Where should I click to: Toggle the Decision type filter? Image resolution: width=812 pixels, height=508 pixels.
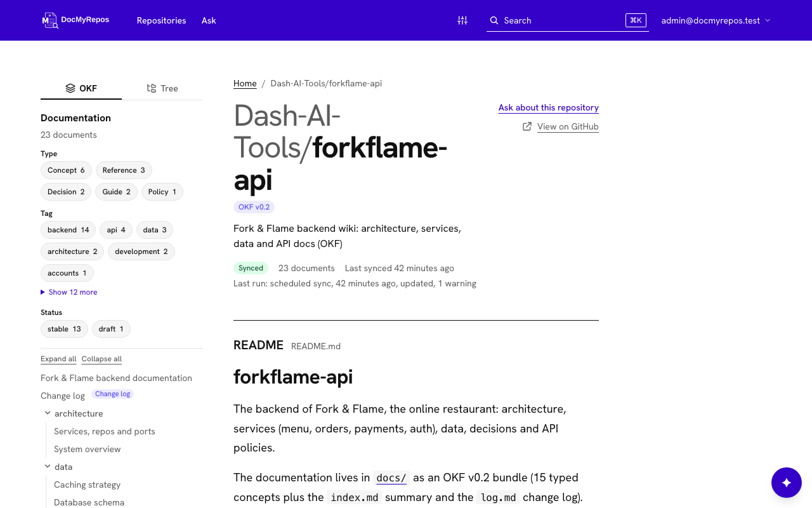click(x=66, y=192)
